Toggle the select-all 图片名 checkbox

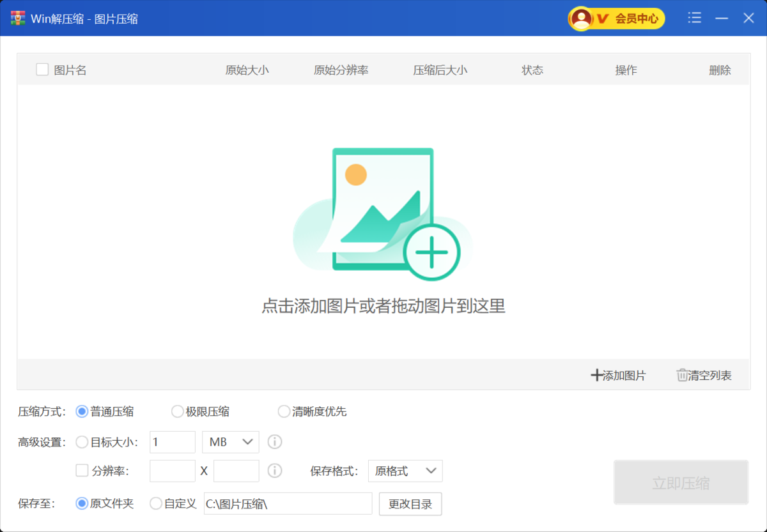point(42,70)
